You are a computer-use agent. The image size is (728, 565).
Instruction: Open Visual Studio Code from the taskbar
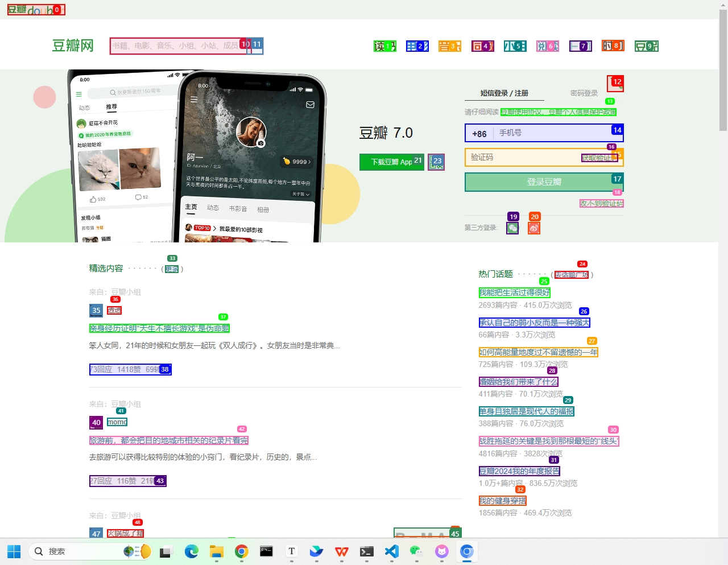(x=391, y=551)
